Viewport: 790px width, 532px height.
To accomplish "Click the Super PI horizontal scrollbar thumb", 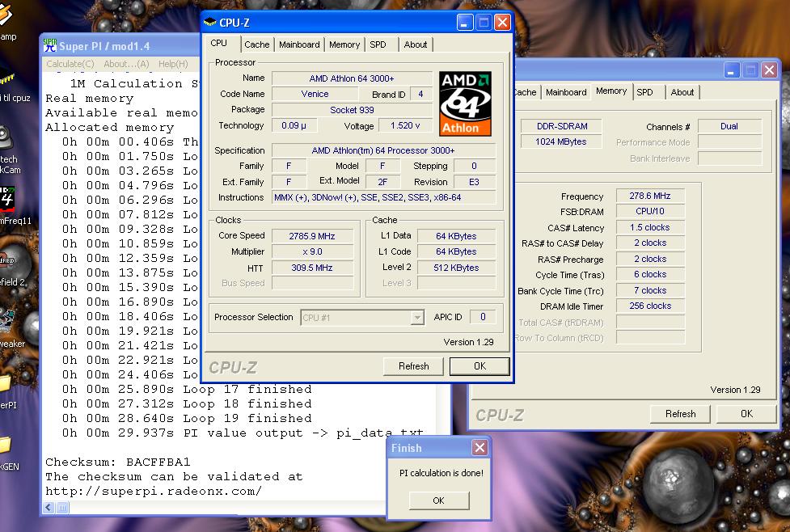I will (62, 508).
